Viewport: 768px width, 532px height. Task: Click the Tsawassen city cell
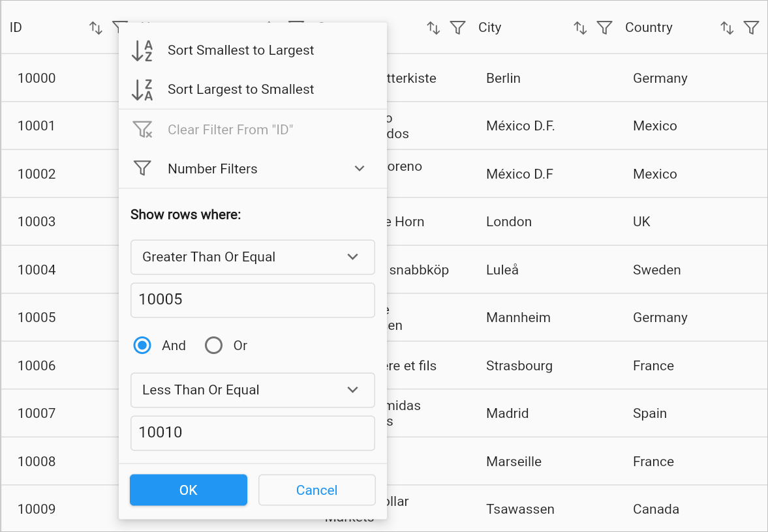click(520, 509)
